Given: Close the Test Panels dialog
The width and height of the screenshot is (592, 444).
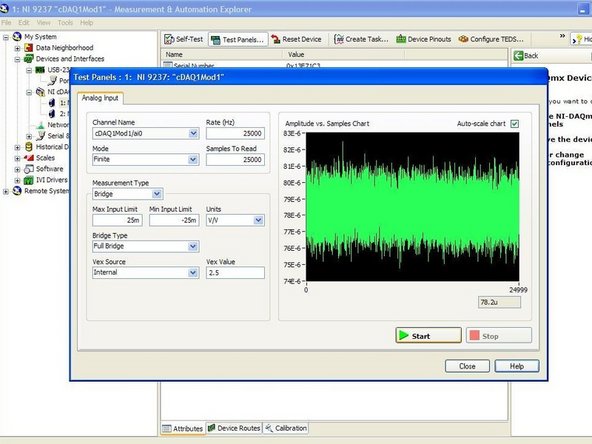Looking at the screenshot, I should click(467, 366).
